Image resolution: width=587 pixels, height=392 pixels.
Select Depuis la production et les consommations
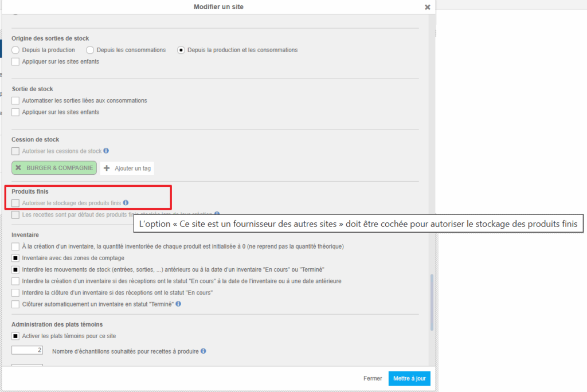tap(182, 50)
